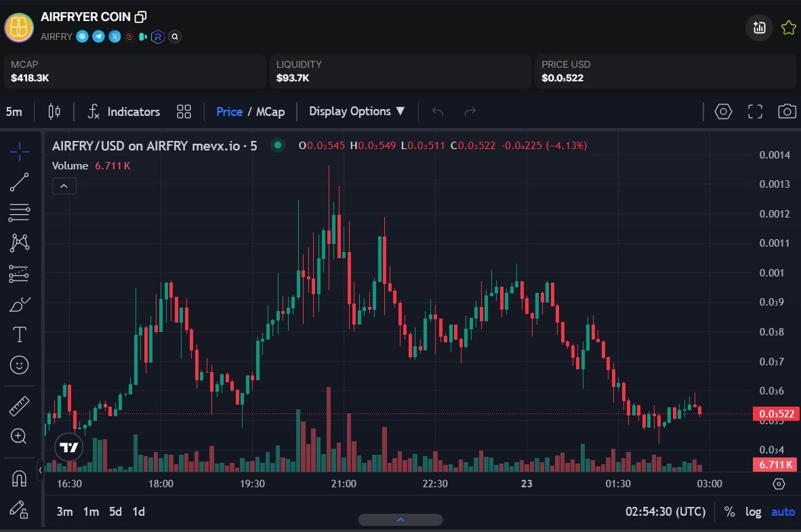
Task: Select the trend line tool
Action: 20,182
